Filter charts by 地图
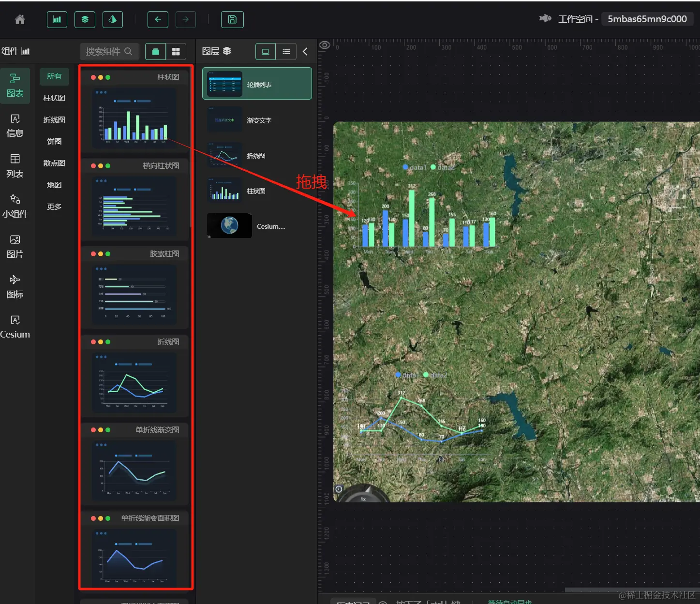The image size is (700, 604). coord(54,185)
